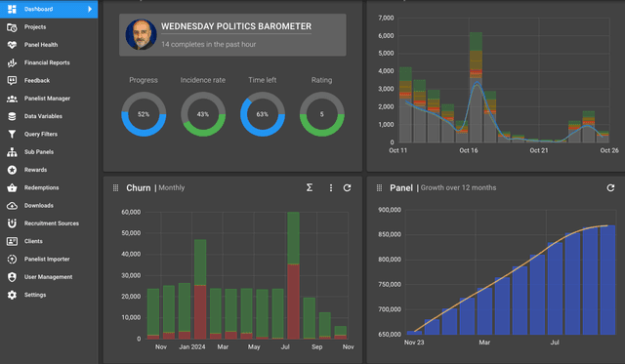Image resolution: width=625 pixels, height=364 pixels.
Task: Click the Clients label
Action: click(33, 241)
